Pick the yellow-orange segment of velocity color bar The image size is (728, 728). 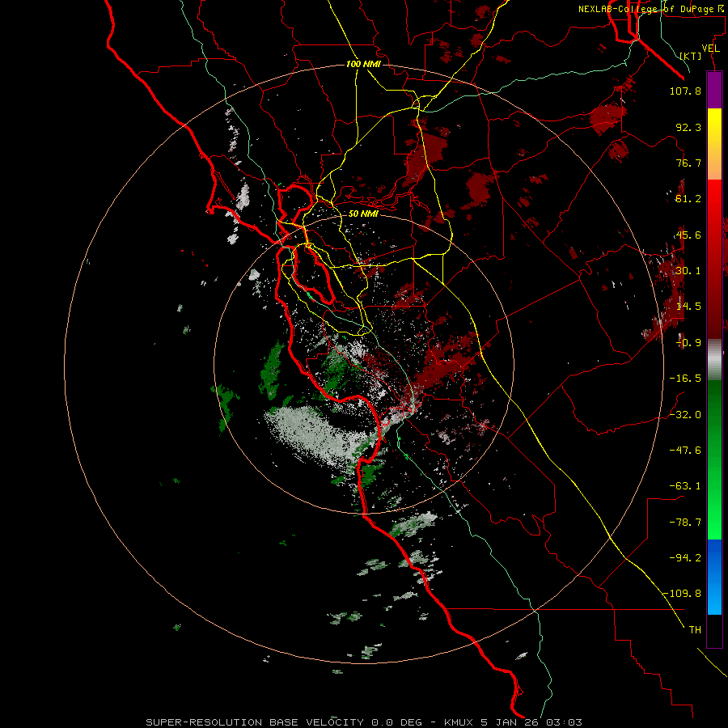pyautogui.click(x=714, y=144)
